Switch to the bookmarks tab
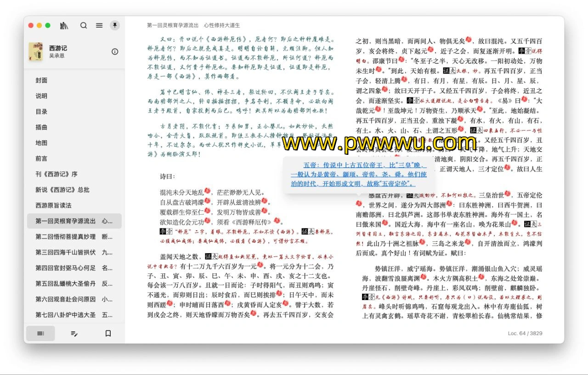588x375 pixels. click(x=108, y=333)
